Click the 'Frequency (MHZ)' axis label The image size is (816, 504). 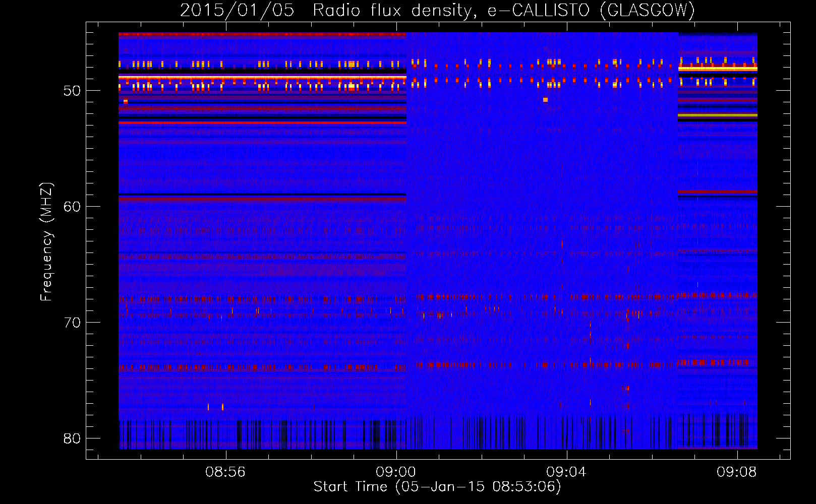(46, 242)
